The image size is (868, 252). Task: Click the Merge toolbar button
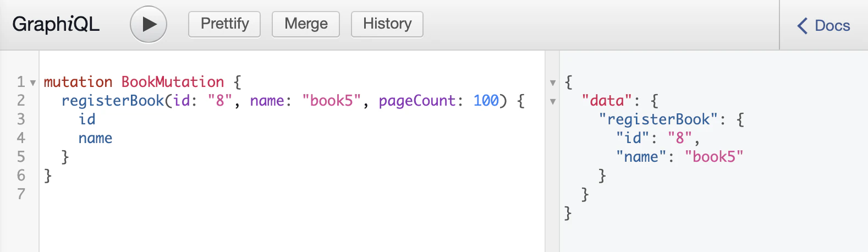(306, 24)
